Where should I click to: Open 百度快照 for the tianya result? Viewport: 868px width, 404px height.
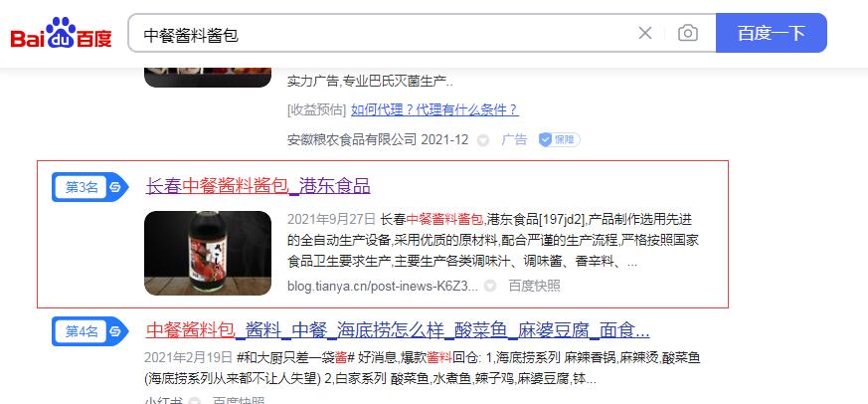click(534, 286)
